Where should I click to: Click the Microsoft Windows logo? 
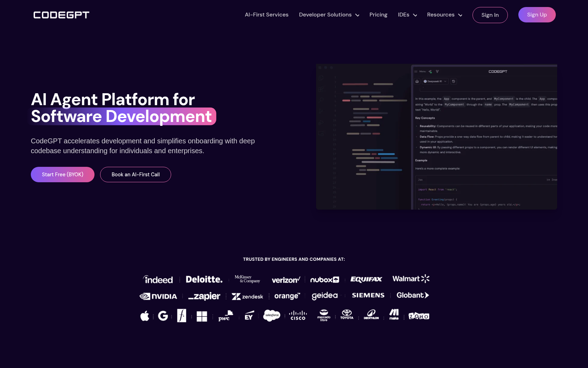pyautogui.click(x=202, y=316)
